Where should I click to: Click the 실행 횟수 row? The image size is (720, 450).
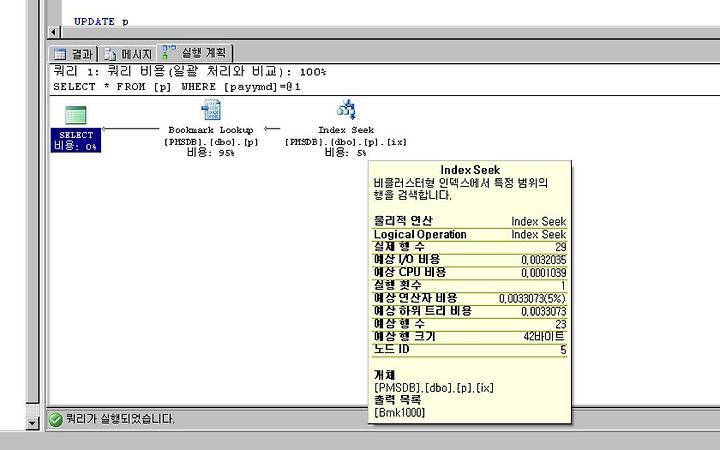(470, 286)
